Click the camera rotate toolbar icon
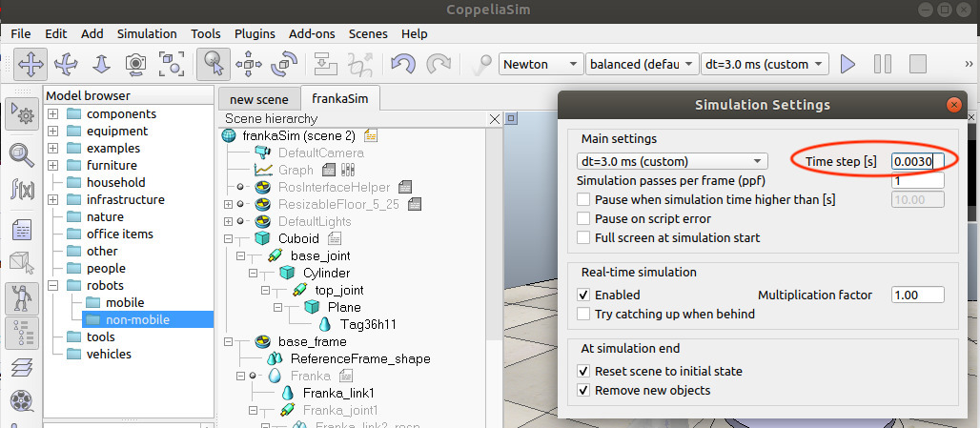The width and height of the screenshot is (980, 428). click(x=66, y=64)
